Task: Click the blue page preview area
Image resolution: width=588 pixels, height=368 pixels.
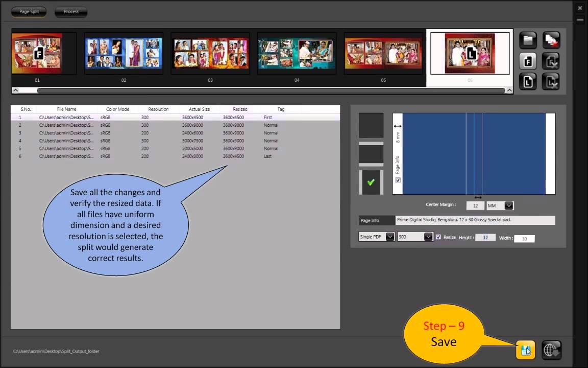Action: coord(474,153)
